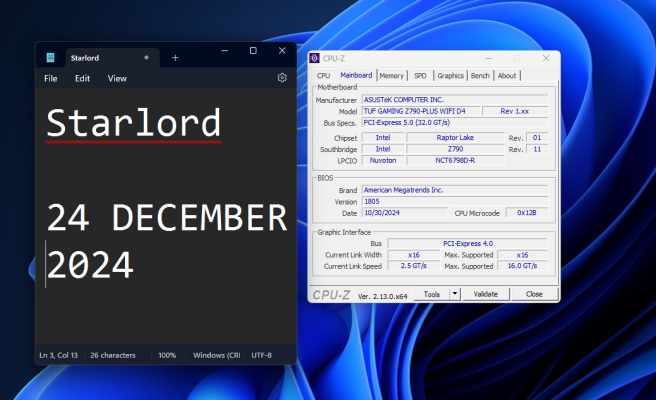Select the Mainboard tab in CPU-Z
The width and height of the screenshot is (656, 400).
point(356,75)
